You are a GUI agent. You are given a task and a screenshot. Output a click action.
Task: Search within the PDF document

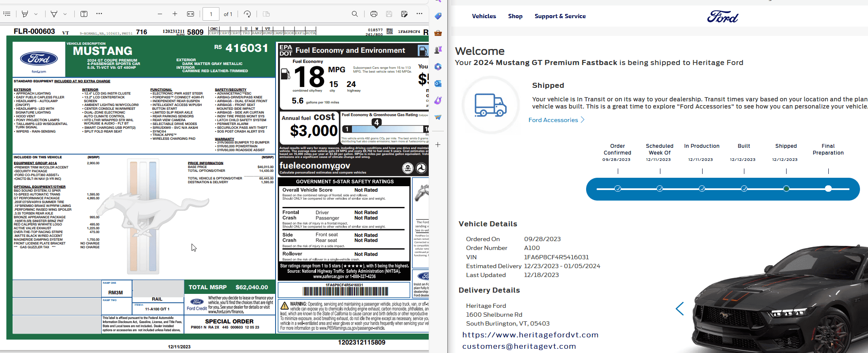tap(355, 14)
